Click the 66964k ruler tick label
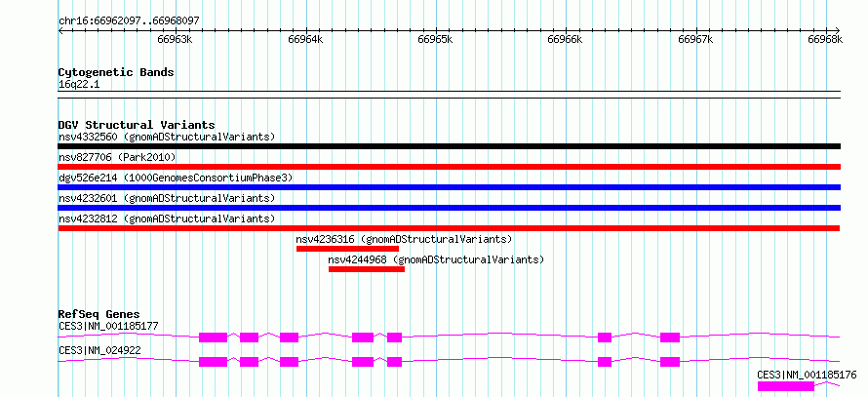Image resolution: width=868 pixels, height=397 pixels. coord(305,39)
